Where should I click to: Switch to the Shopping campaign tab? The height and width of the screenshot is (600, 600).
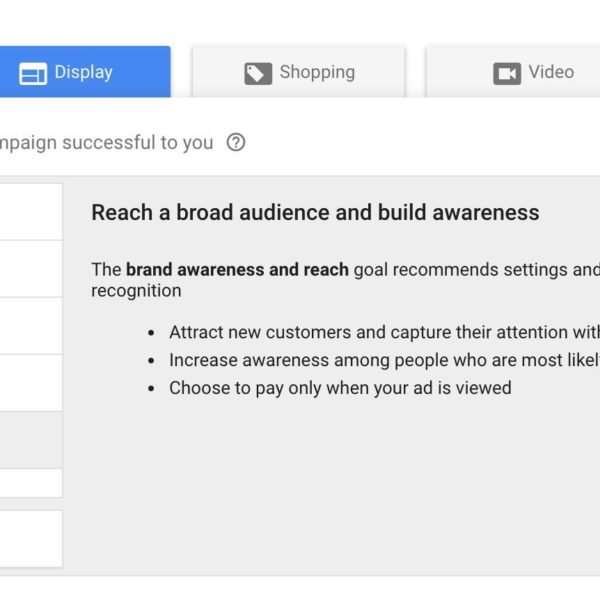pyautogui.click(x=299, y=72)
